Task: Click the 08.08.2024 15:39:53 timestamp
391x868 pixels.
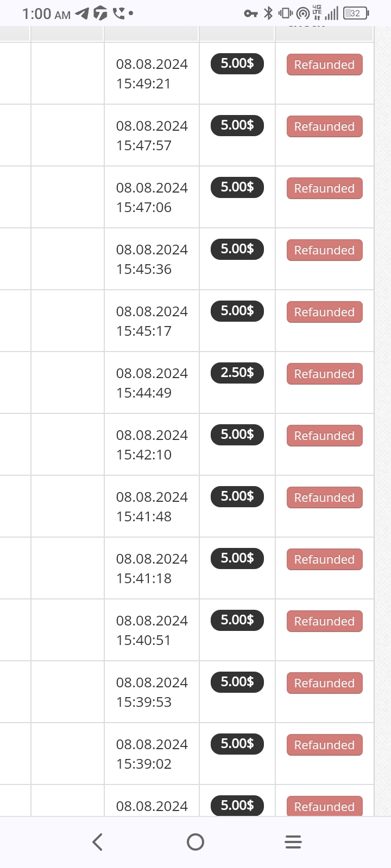Action: click(x=152, y=692)
